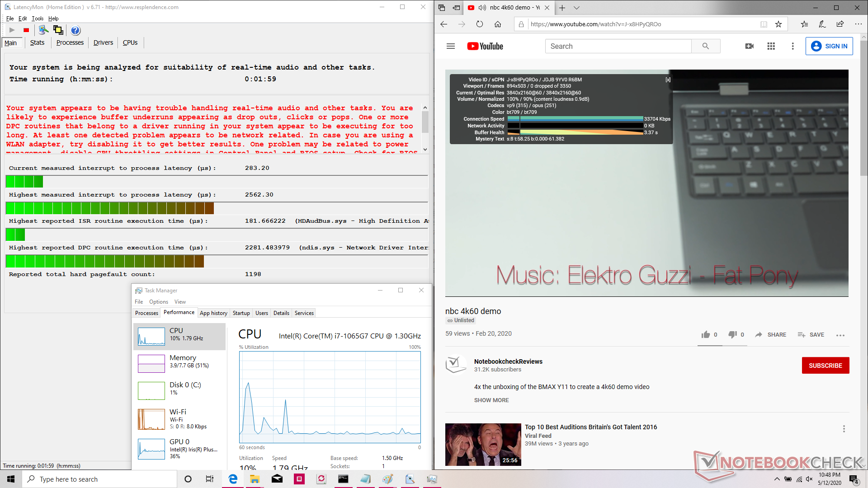
Task: Click the Edge browser back arrow
Action: tap(444, 24)
